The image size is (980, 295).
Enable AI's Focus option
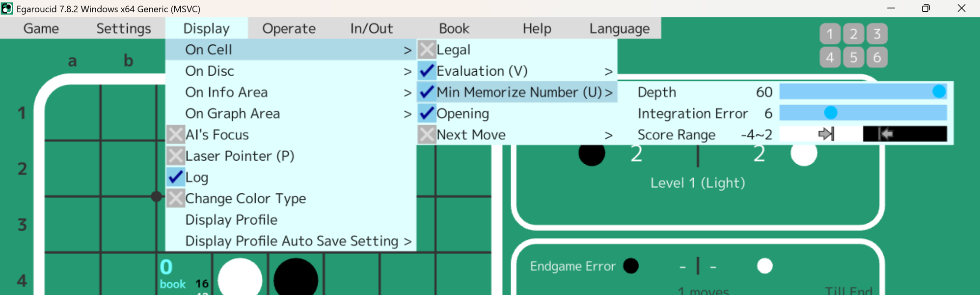(175, 134)
